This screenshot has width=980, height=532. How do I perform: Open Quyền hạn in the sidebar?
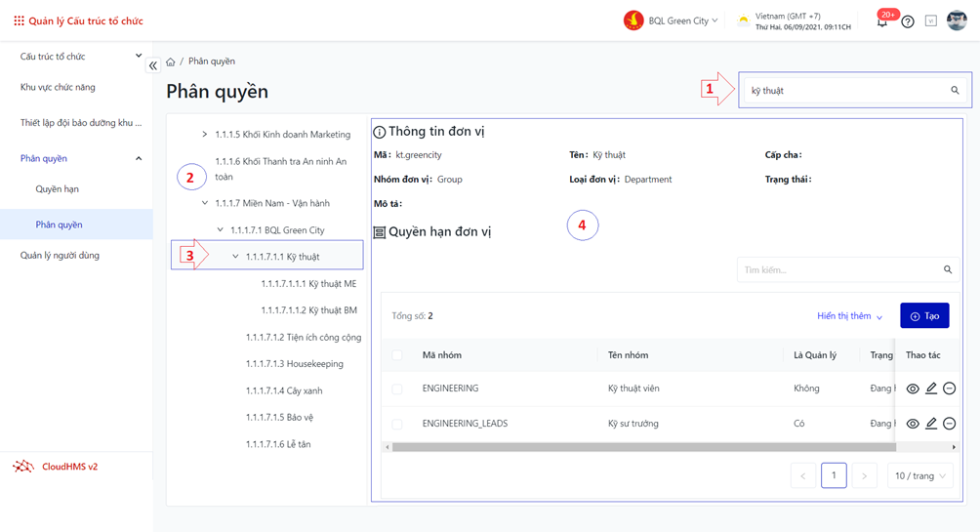tap(58, 189)
